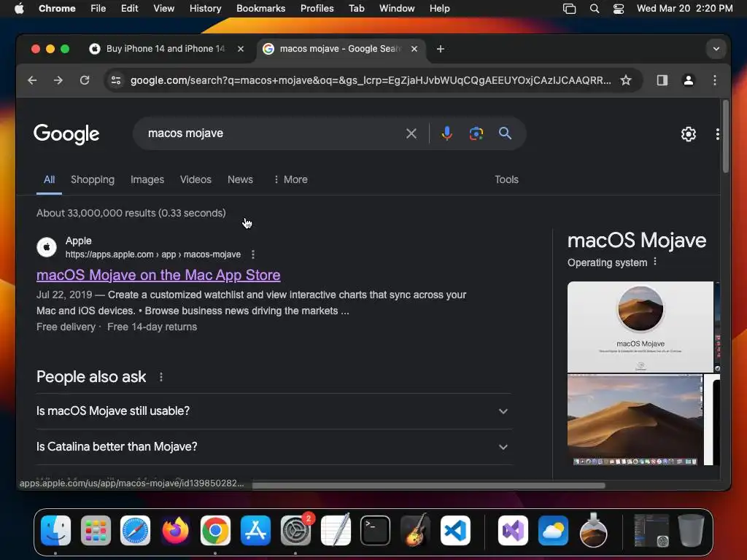The image size is (747, 560).
Task: Launch Firefox from the Dock
Action: coord(175,531)
